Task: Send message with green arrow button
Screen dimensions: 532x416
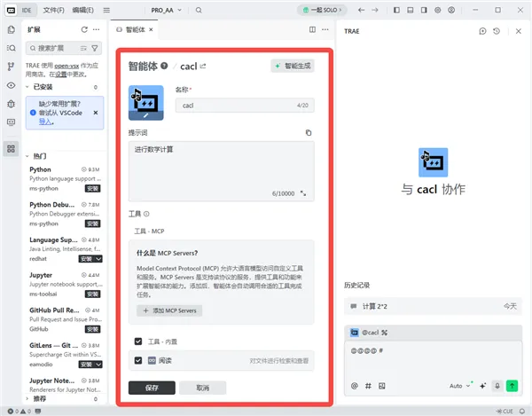Action: tap(512, 386)
